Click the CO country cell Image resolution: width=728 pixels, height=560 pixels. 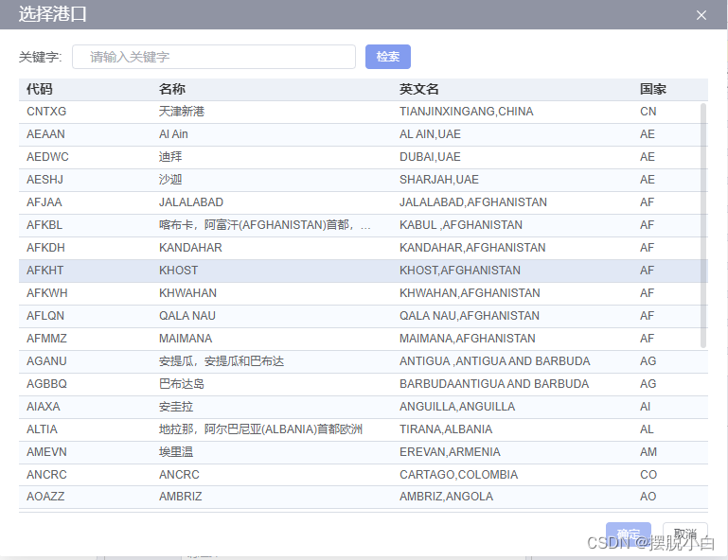tap(648, 475)
